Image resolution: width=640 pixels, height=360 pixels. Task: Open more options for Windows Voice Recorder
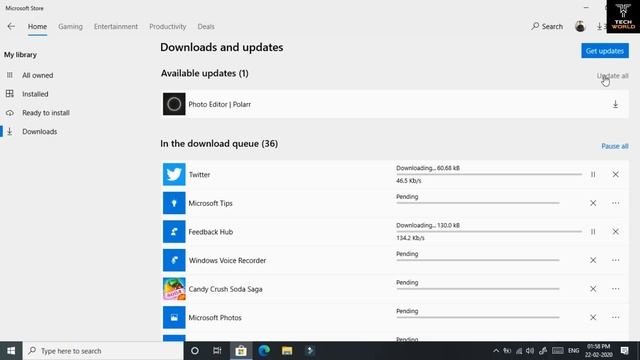click(x=616, y=260)
